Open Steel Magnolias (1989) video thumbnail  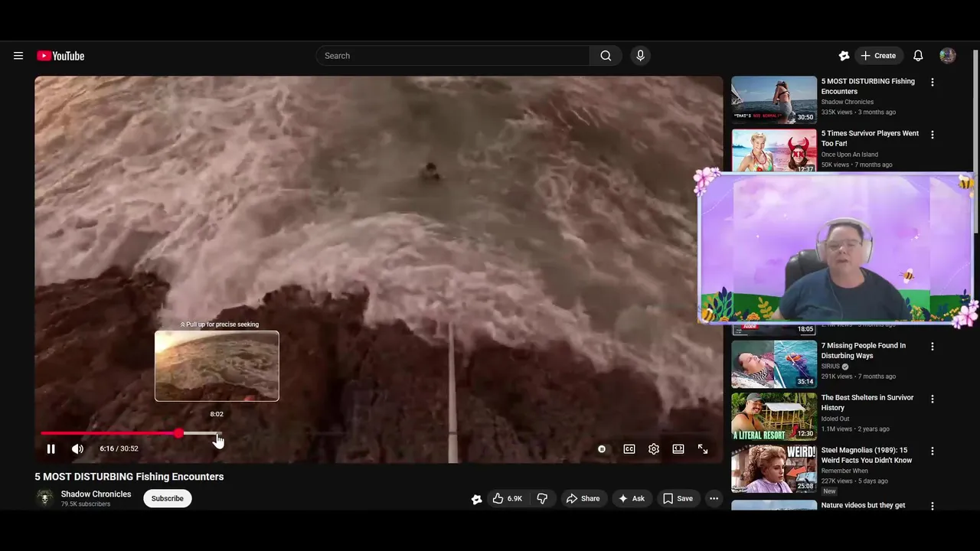[x=774, y=468]
